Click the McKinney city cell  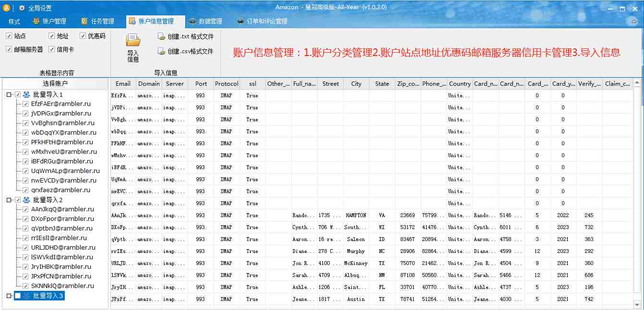click(356, 264)
